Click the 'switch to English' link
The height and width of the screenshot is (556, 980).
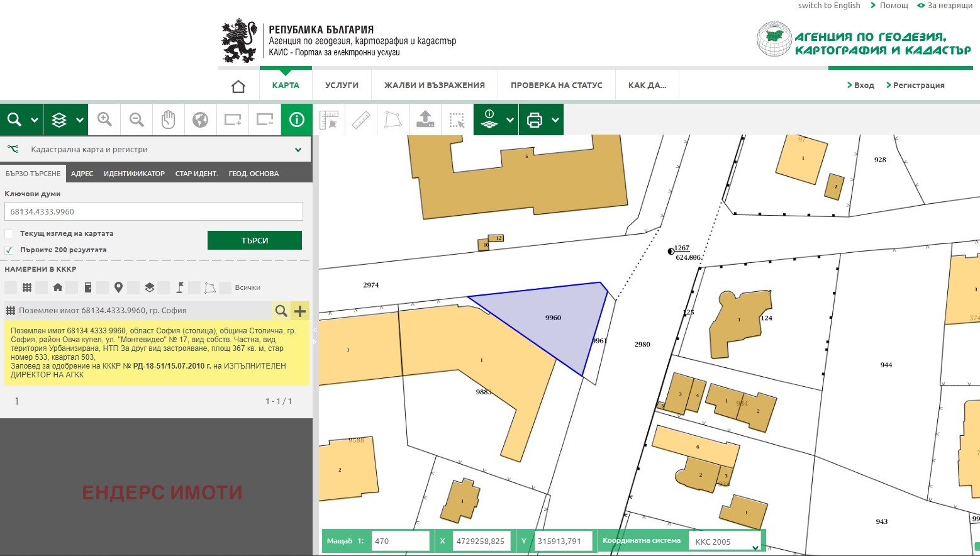point(828,6)
